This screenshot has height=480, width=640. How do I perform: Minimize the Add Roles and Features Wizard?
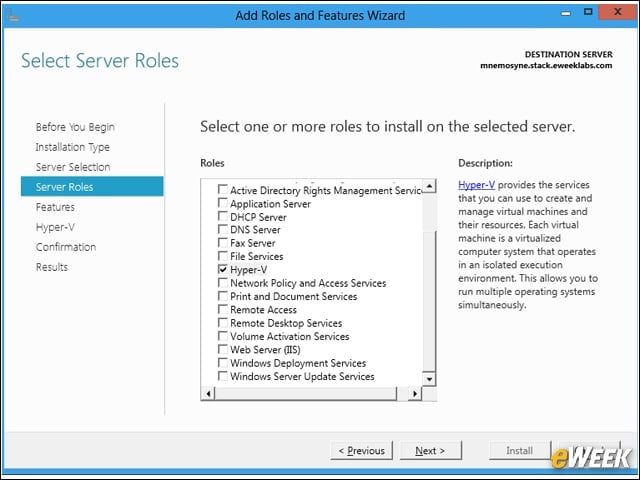pos(566,13)
